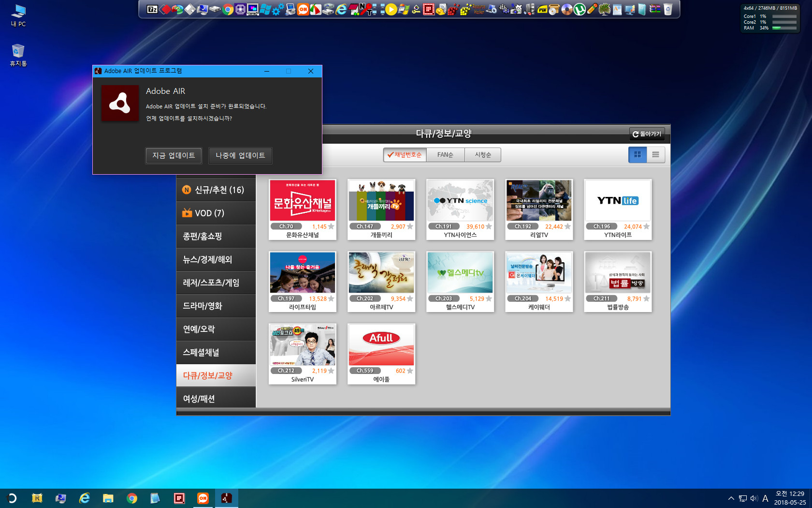The image size is (812, 508).
Task: Favorite the 법률방송 star
Action: (646, 299)
